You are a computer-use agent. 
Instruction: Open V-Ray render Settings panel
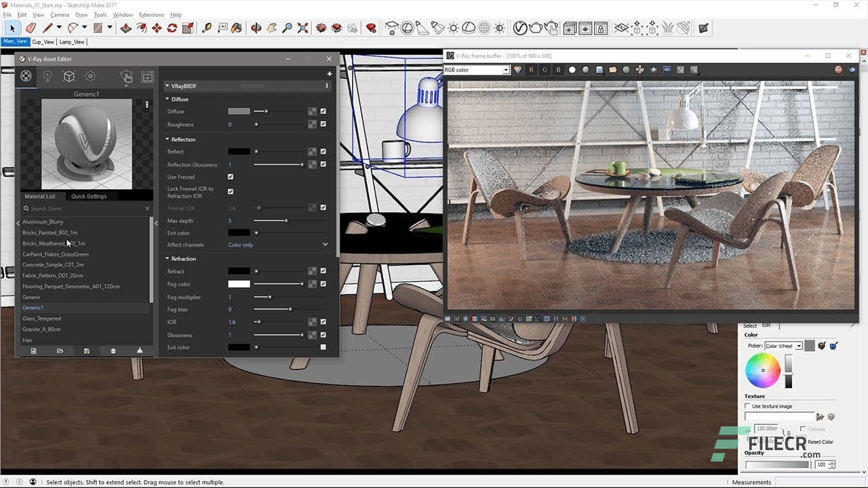point(90,76)
